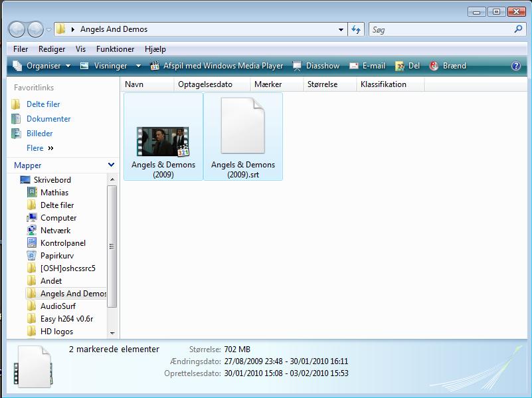The image size is (532, 398).
Task: Open the Delte filer favorite link
Action: coord(43,104)
